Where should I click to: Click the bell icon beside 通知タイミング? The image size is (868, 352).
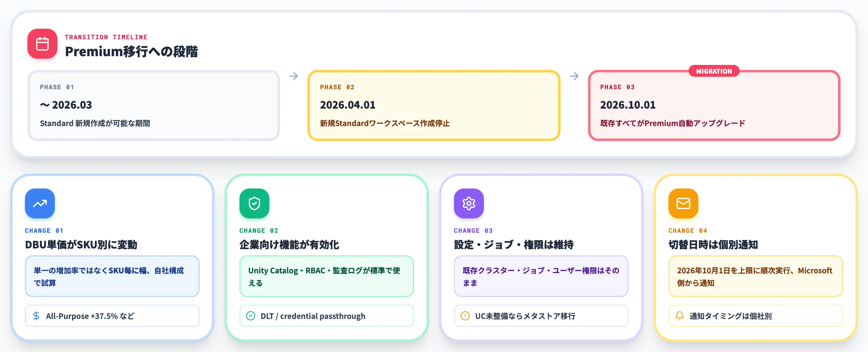click(679, 316)
